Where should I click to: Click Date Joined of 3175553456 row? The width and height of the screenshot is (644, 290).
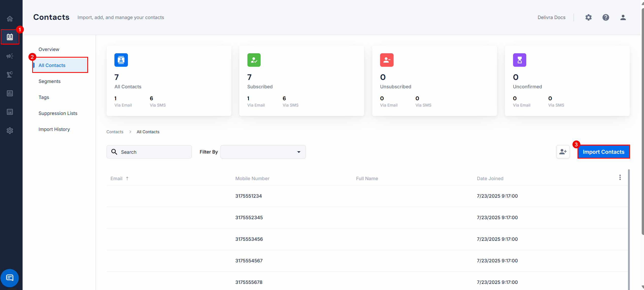pyautogui.click(x=497, y=239)
